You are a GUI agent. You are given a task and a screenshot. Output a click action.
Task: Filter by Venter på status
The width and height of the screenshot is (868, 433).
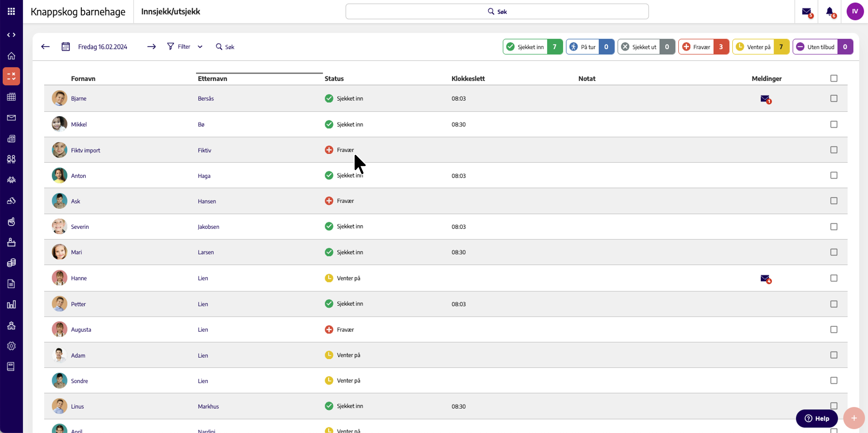pos(761,47)
